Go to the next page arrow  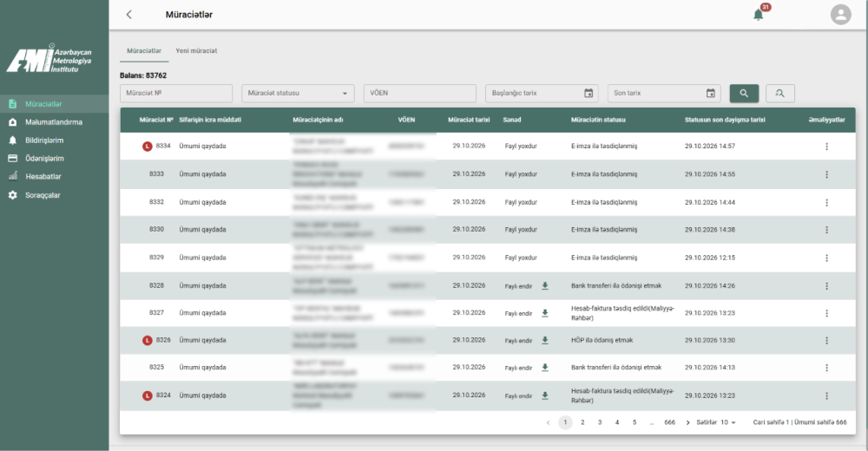coord(688,422)
